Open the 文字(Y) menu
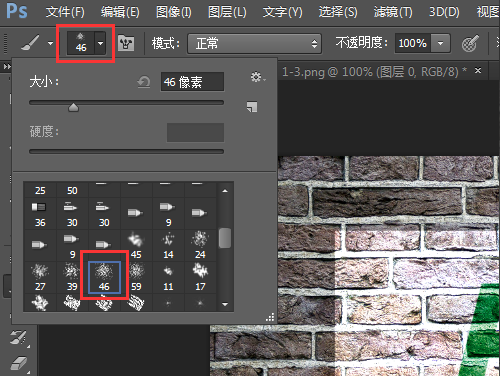The height and width of the screenshot is (376, 500). 282,12
